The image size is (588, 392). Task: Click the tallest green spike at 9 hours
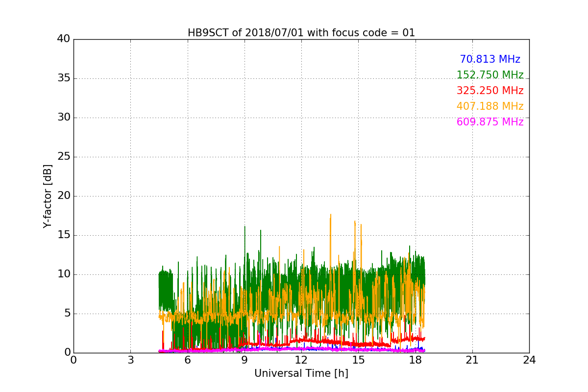245,227
